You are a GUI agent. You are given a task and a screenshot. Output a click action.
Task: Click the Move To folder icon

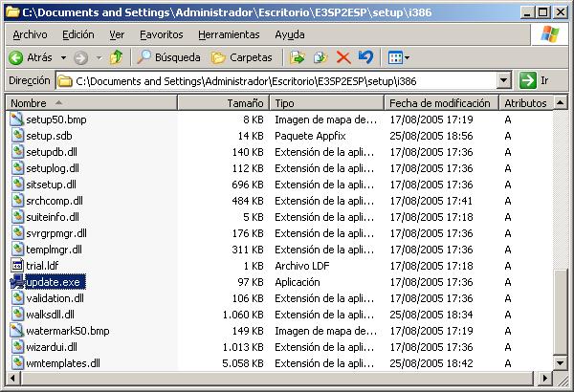click(298, 57)
